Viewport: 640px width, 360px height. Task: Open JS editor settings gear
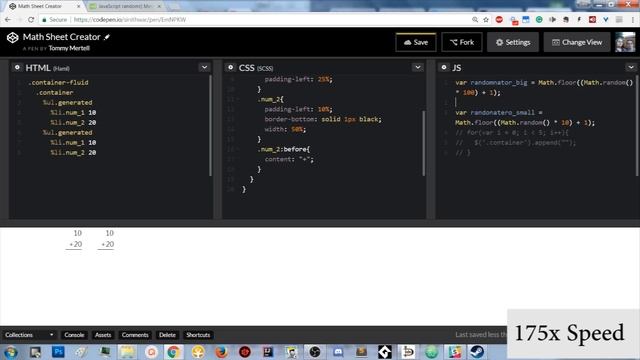[444, 67]
